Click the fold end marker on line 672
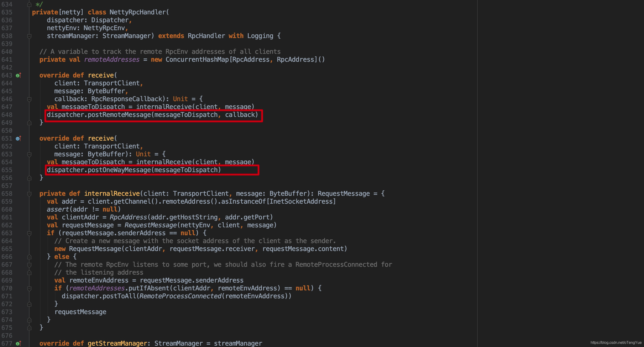Image resolution: width=644 pixels, height=347 pixels. [29, 304]
